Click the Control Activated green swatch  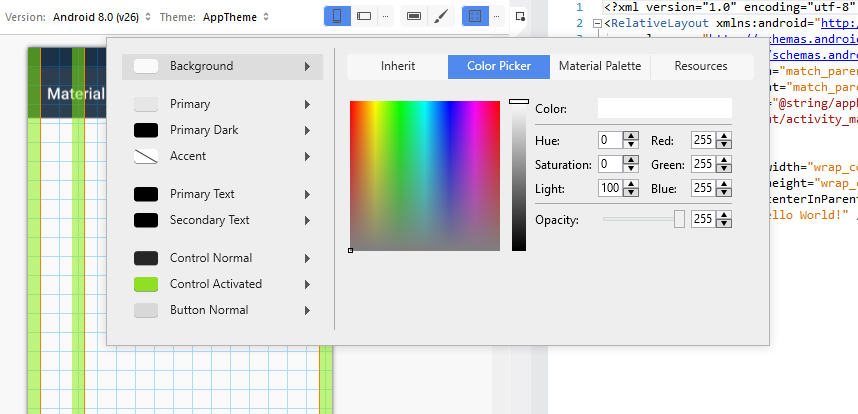(146, 284)
